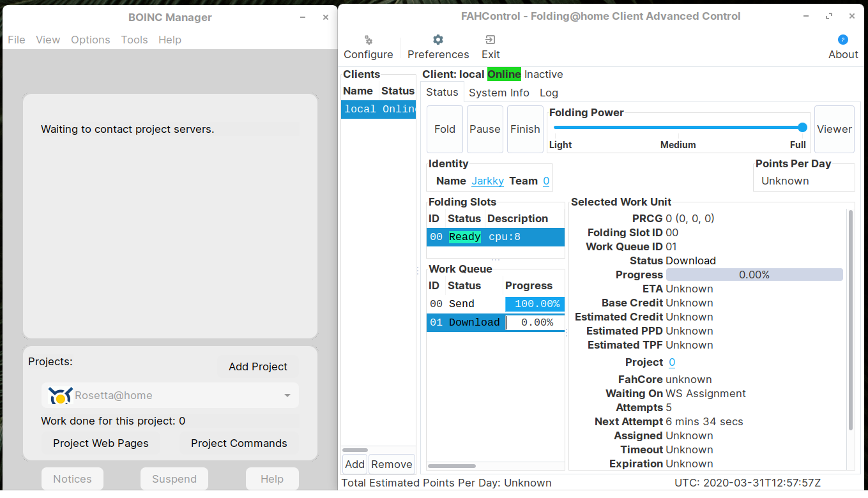Click Add Project in BOINC Manager
The height and width of the screenshot is (498, 868).
click(258, 366)
